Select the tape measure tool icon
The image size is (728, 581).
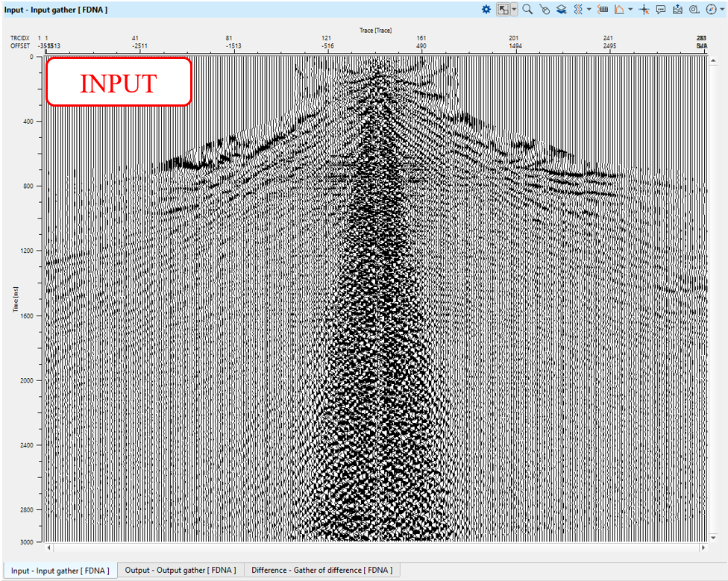coord(694,10)
